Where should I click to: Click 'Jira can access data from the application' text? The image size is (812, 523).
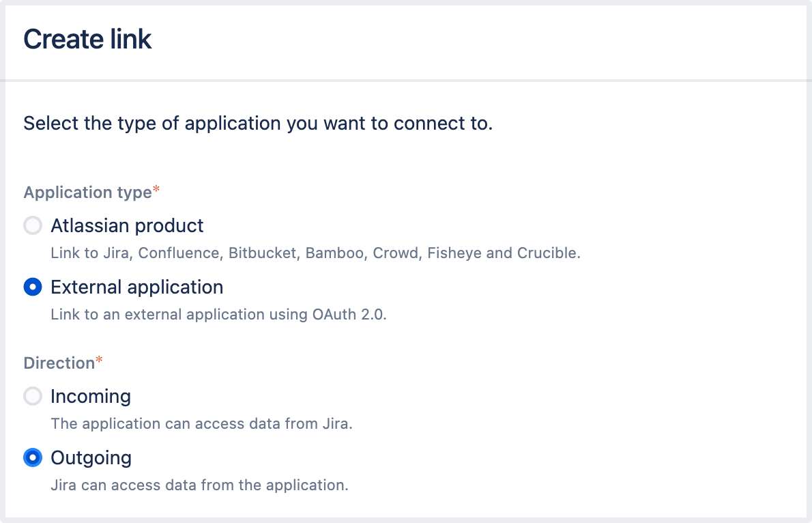click(x=199, y=485)
